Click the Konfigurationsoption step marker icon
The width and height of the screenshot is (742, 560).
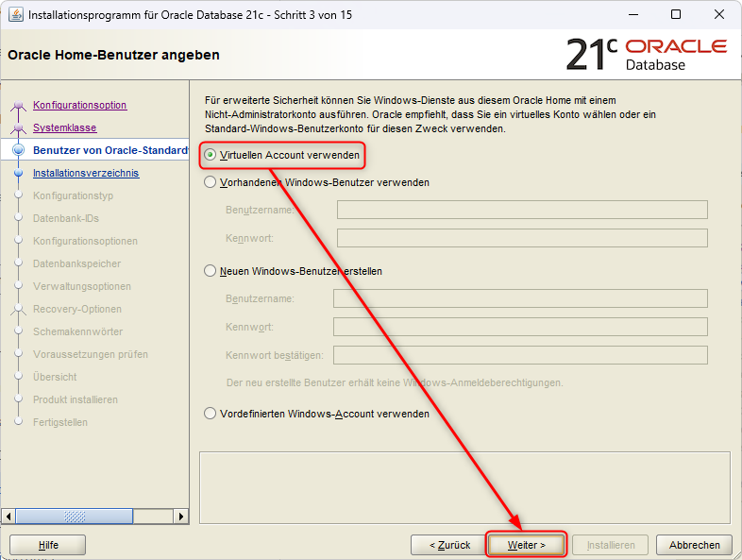click(18, 106)
